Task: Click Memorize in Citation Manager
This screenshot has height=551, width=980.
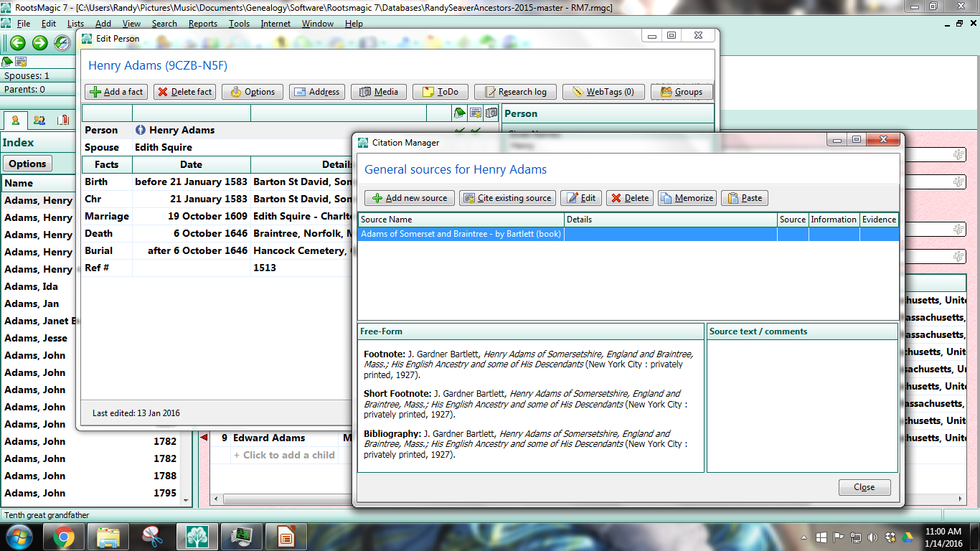Action: (x=687, y=198)
